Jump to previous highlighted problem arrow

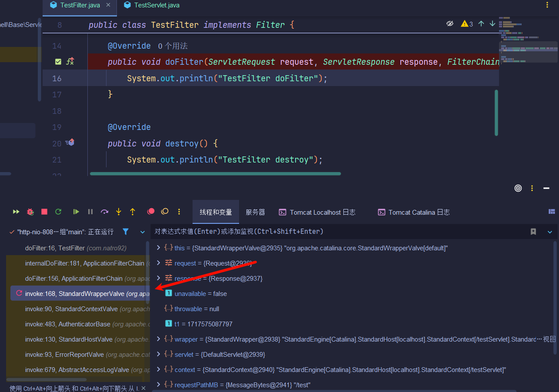(x=481, y=23)
